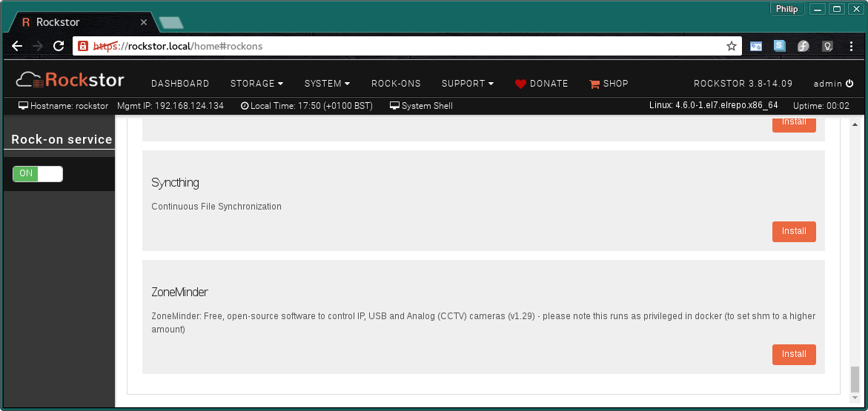Click the Rockstor logo
This screenshot has height=411, width=868.
click(70, 81)
